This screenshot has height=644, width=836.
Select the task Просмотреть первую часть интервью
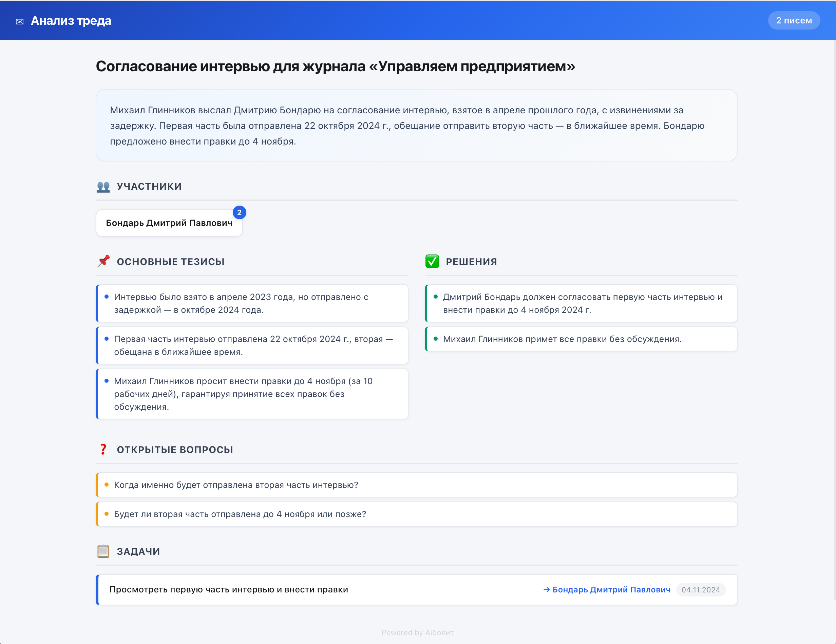(x=229, y=590)
